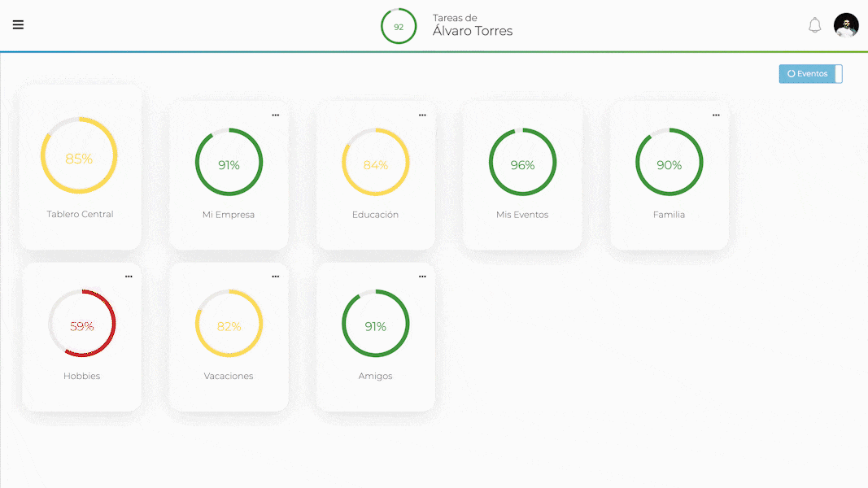
Task: Open the Mi Empresa board label
Action: click(229, 215)
